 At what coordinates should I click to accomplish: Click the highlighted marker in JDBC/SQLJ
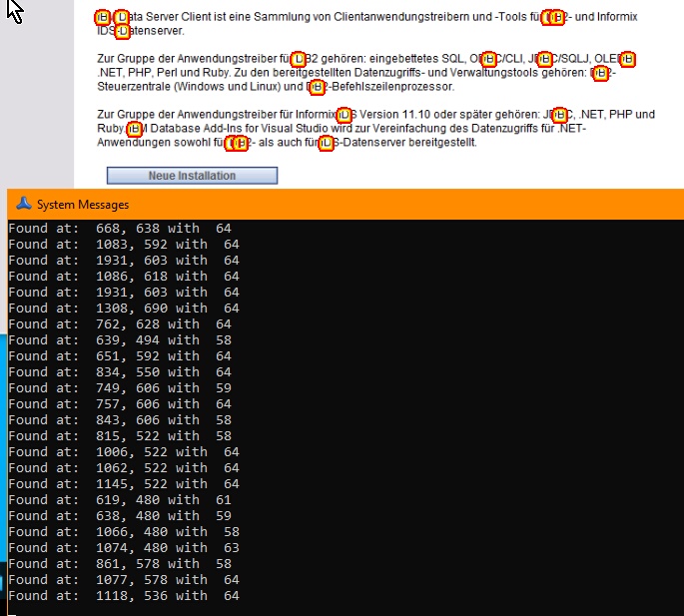545,60
